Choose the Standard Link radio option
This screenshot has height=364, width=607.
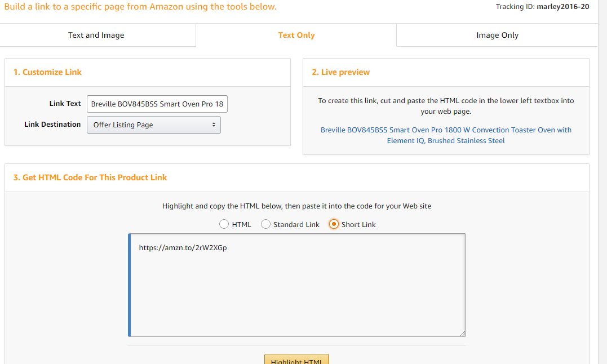265,224
